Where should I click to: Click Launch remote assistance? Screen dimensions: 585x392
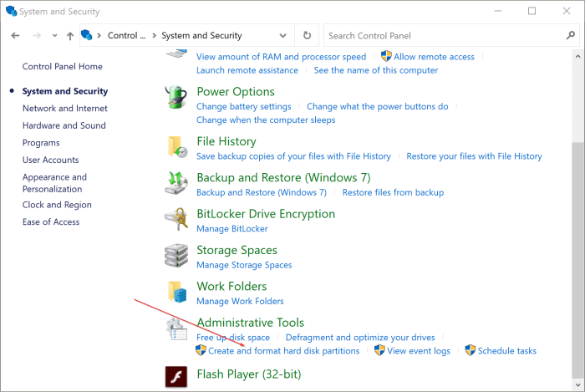(x=247, y=70)
